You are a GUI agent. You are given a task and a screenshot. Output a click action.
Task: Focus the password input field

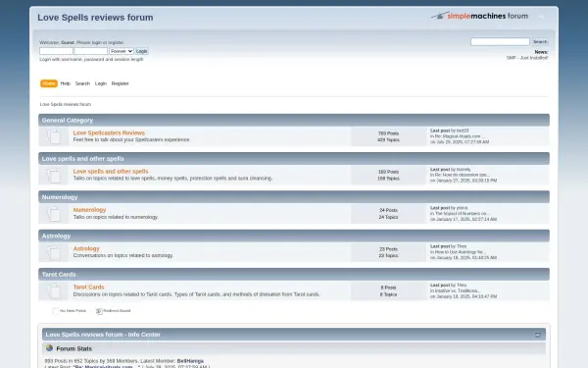coord(91,51)
